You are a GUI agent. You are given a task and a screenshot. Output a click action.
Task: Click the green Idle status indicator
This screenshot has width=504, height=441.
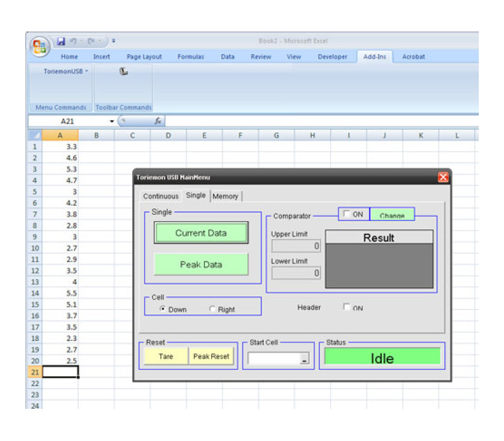pos(382,357)
